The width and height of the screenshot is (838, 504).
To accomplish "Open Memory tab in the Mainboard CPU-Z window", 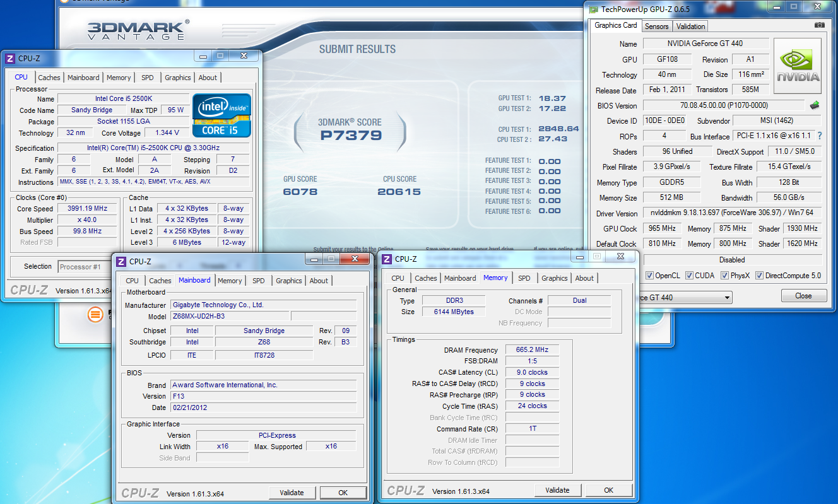I will pyautogui.click(x=230, y=281).
